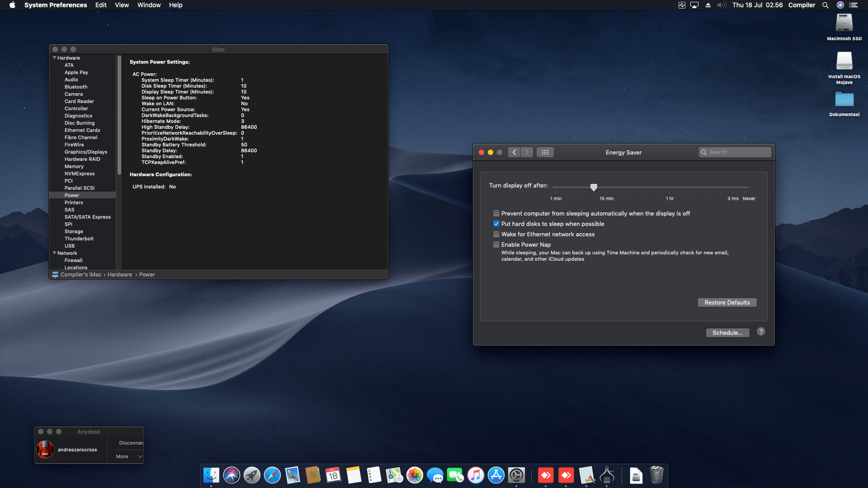Open the View menu
868x488 pixels.
122,5
